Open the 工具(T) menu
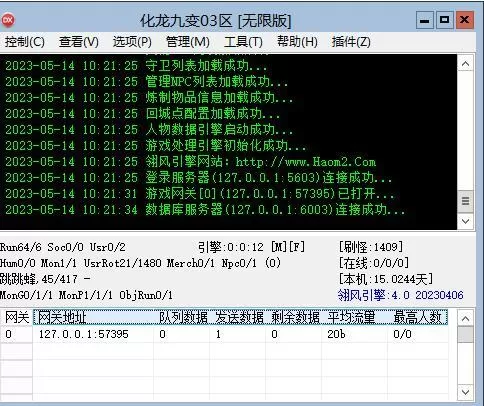 click(243, 42)
